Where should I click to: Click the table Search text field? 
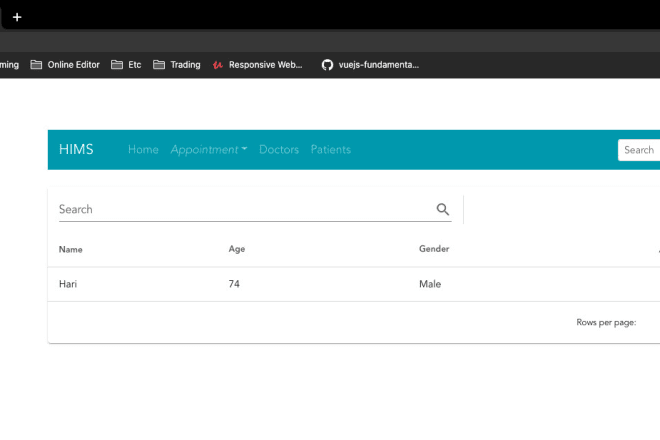coord(240,209)
